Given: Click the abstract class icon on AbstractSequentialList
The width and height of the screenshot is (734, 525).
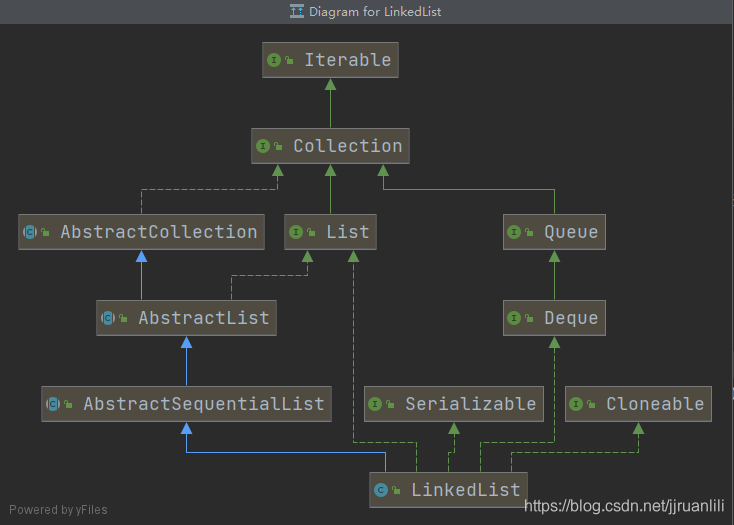Looking at the screenshot, I should point(53,404).
